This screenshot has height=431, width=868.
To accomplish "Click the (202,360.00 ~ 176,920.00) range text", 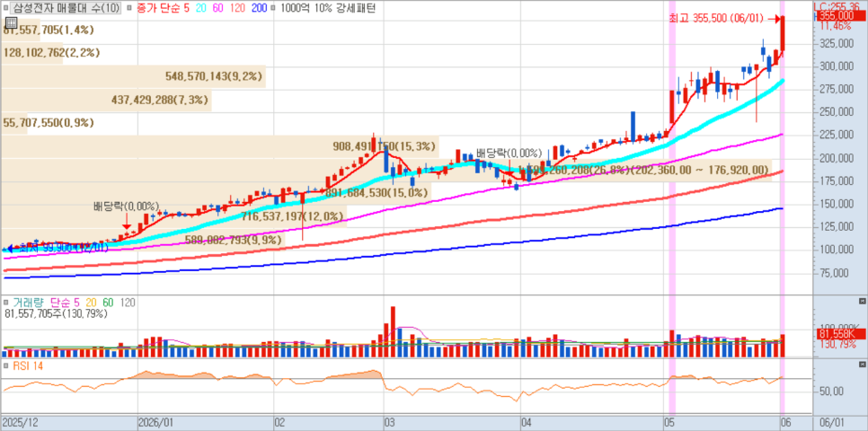I will pyautogui.click(x=700, y=171).
